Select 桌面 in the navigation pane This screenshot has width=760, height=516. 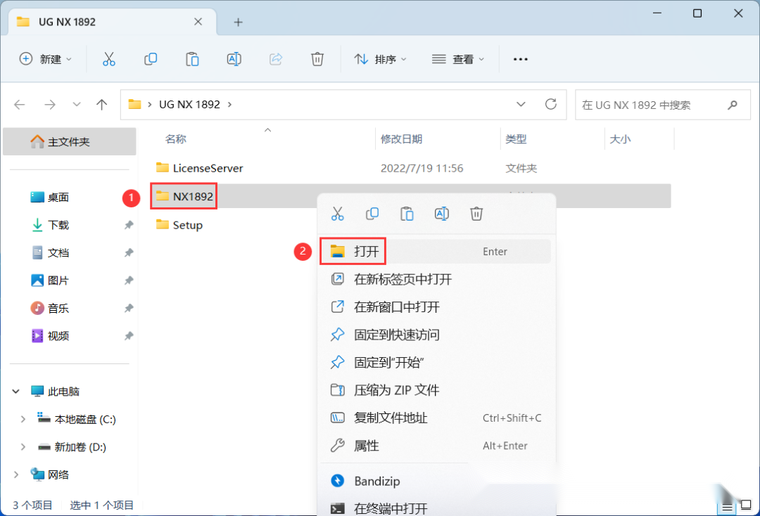[x=58, y=197]
